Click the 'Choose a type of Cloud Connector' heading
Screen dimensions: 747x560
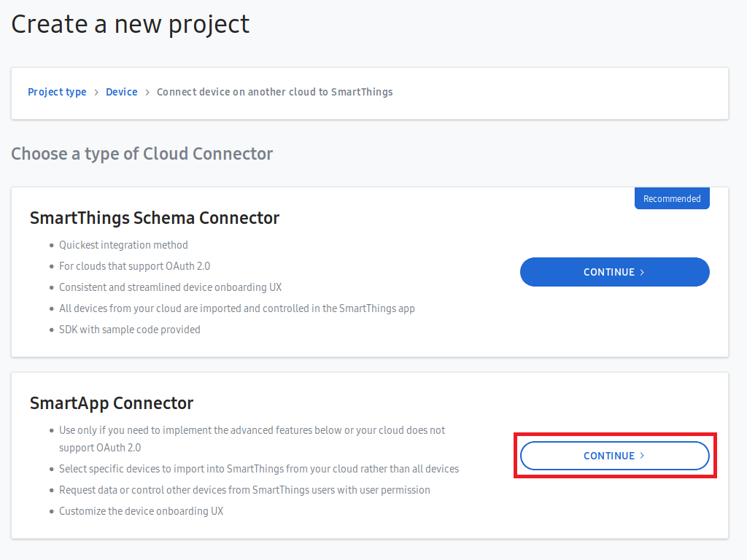pos(142,154)
